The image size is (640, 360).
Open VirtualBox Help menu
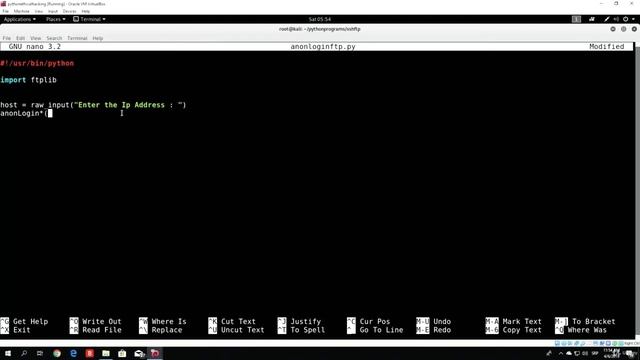86,11
